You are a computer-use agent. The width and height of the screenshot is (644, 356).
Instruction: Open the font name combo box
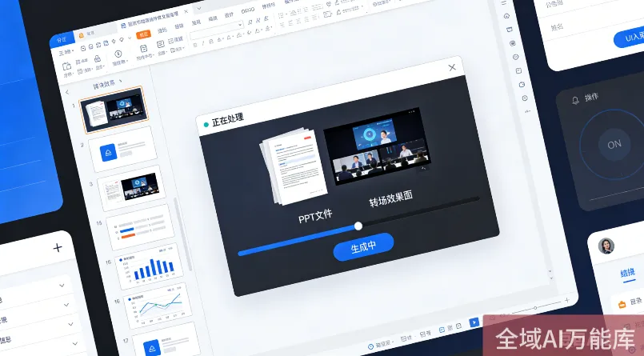click(x=217, y=30)
